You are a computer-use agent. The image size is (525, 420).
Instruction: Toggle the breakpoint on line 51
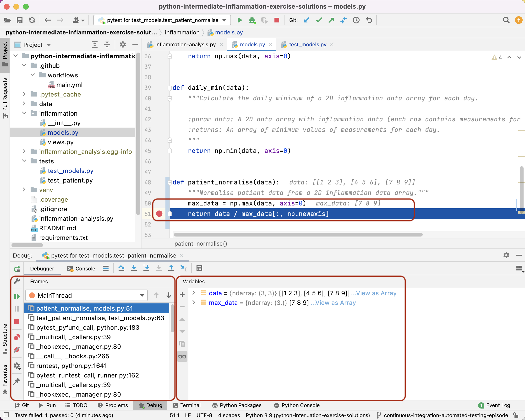(159, 214)
